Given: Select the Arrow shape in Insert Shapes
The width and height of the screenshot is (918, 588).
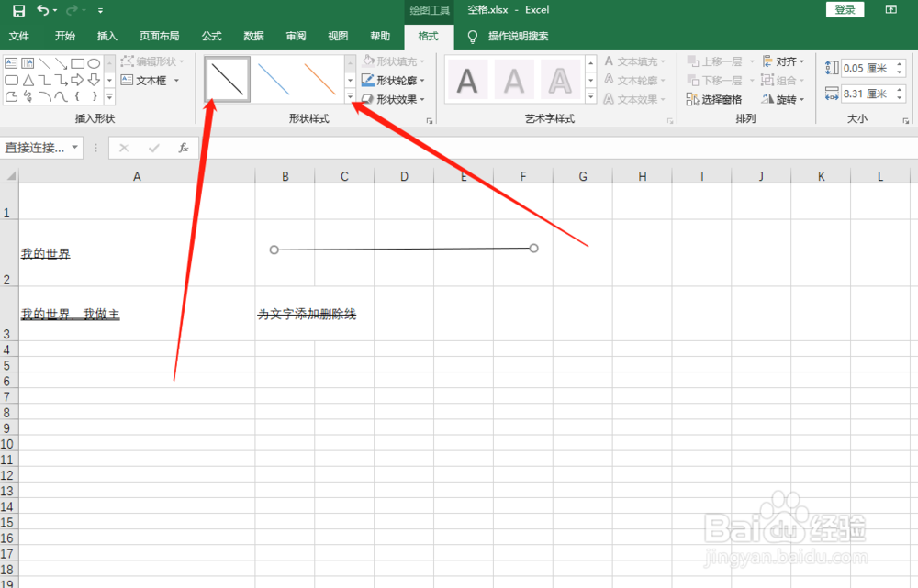Looking at the screenshot, I should coord(61,62).
